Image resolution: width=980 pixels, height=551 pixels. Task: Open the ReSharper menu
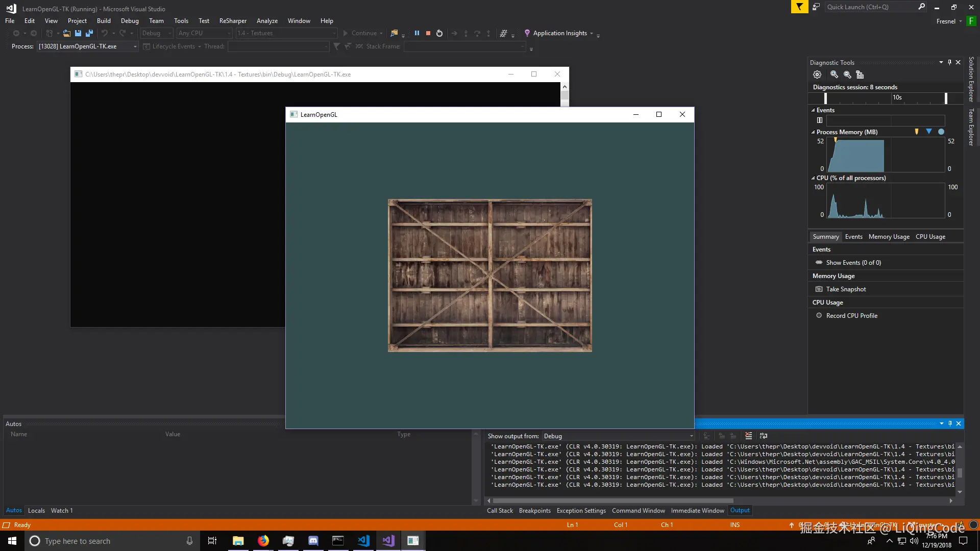point(233,21)
